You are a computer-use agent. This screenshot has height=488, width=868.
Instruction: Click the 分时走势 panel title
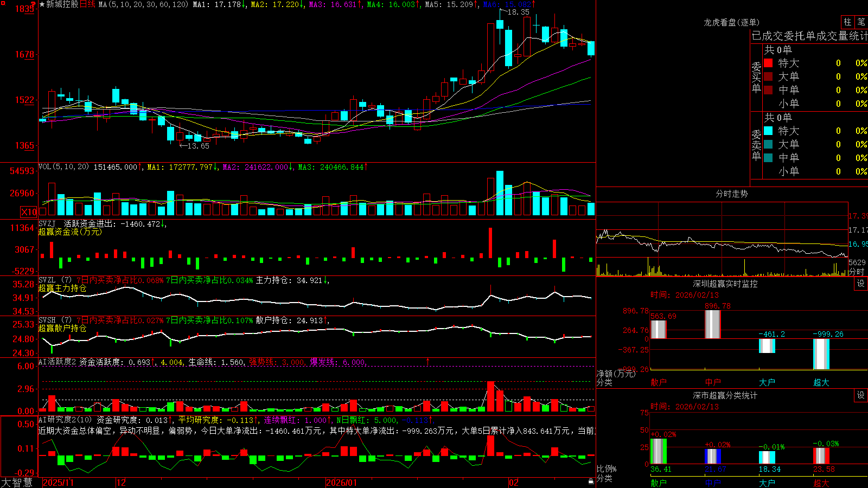[732, 194]
